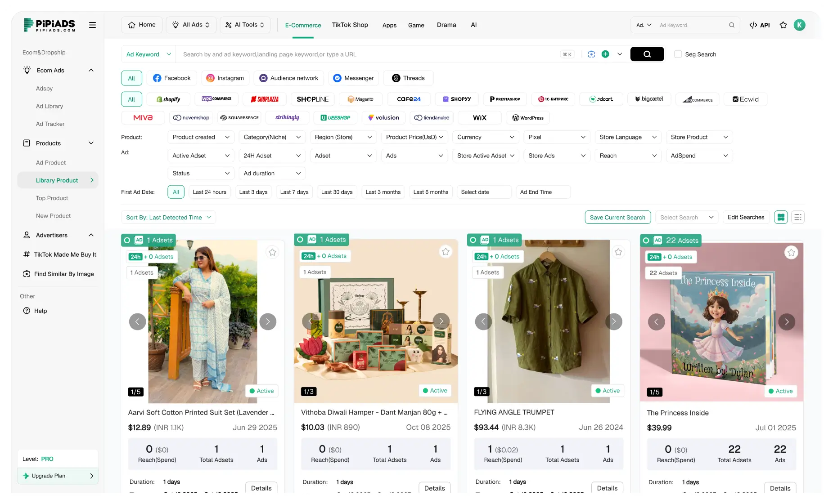This screenshot has height=504, width=833.
Task: Enable the Seg Search checkbox
Action: click(x=678, y=54)
